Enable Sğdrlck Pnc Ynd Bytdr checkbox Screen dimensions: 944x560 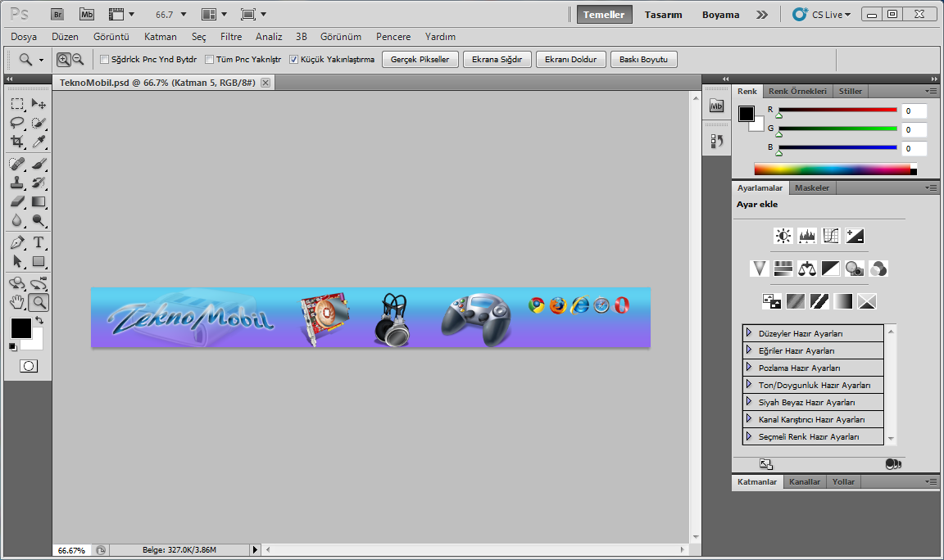click(104, 60)
